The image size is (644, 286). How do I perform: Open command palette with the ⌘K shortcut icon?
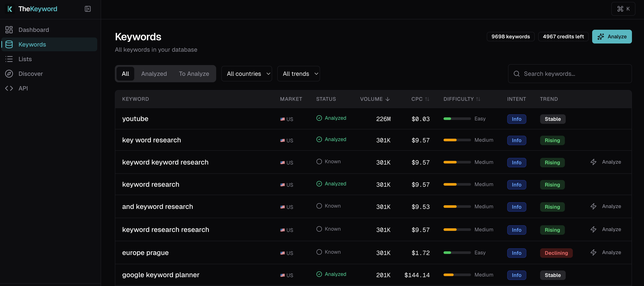(x=623, y=9)
